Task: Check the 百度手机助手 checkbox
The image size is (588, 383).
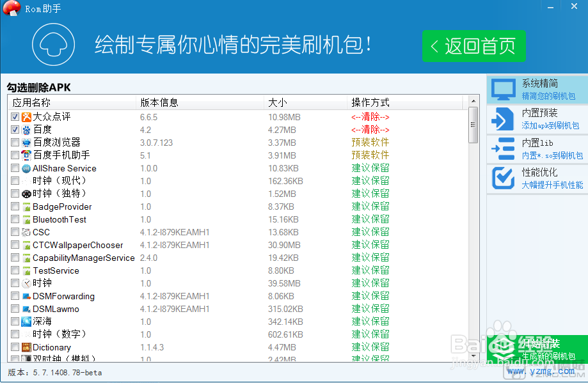Action: [x=15, y=155]
